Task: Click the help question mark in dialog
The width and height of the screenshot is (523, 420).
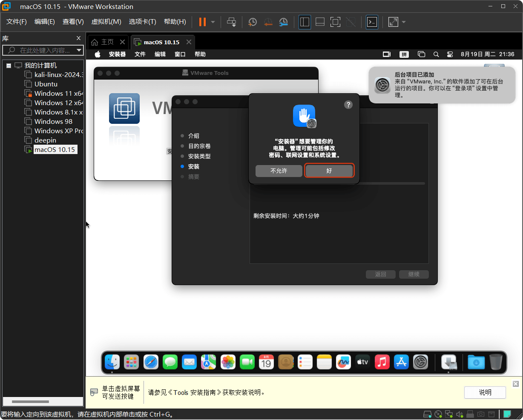Action: coord(348,105)
